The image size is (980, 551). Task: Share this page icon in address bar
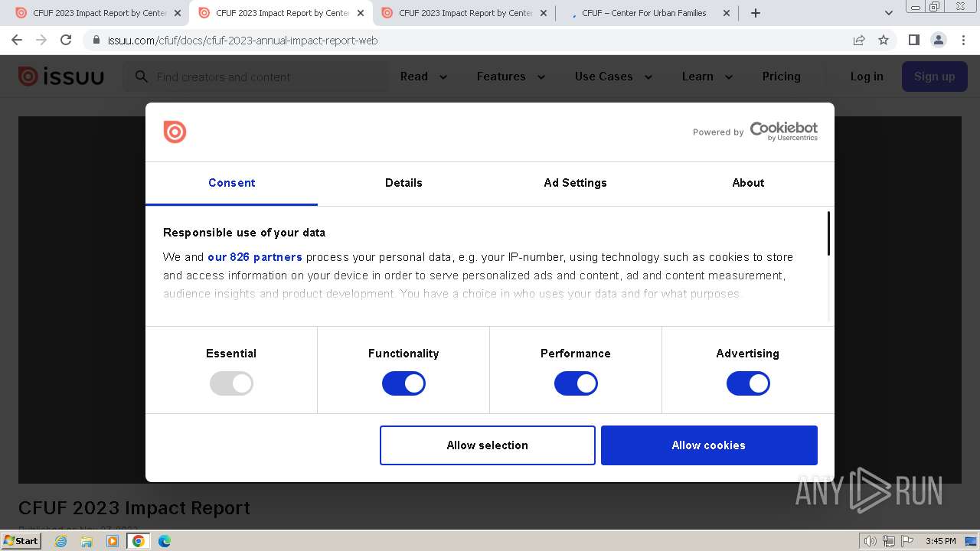click(x=859, y=40)
